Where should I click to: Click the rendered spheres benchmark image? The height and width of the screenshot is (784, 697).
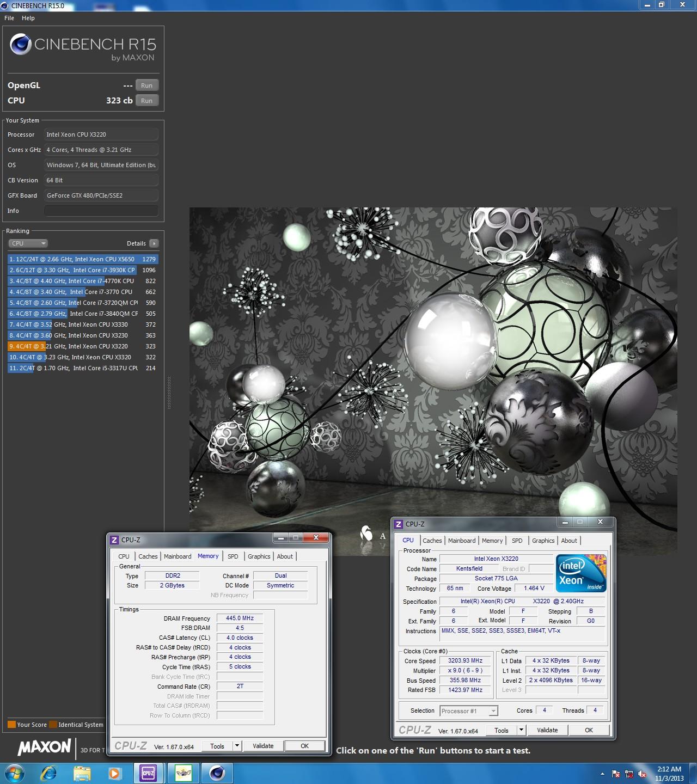pyautogui.click(x=433, y=381)
